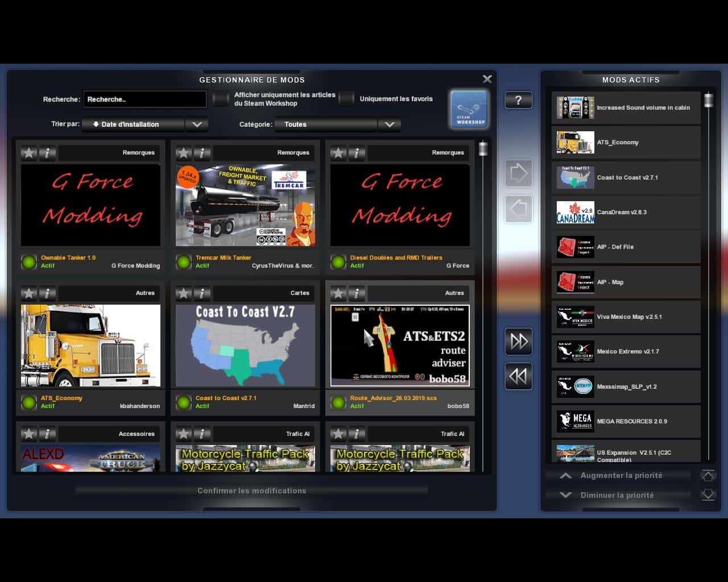Viewport: 728px width, 582px height.
Task: Click Confirmer les modifications button
Action: coord(251,490)
